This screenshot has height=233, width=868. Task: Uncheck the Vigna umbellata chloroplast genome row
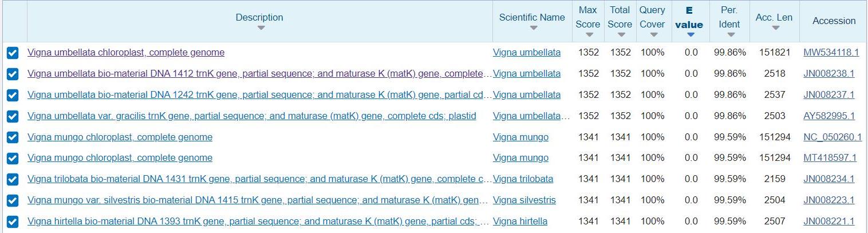(13, 53)
